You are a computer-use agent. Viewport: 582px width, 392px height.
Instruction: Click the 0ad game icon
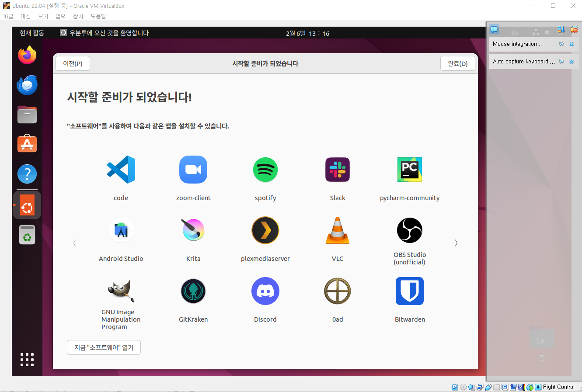coord(338,291)
